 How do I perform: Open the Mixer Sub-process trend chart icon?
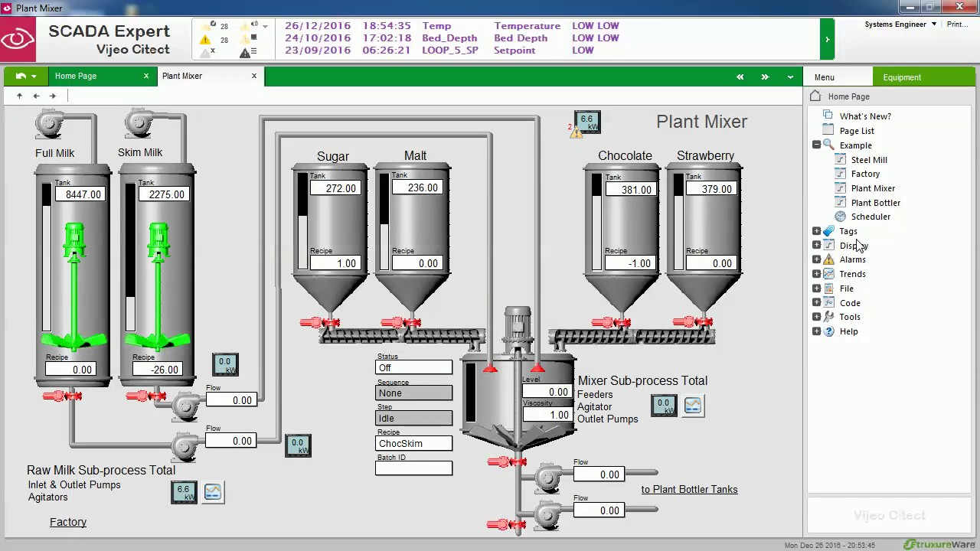coord(693,406)
